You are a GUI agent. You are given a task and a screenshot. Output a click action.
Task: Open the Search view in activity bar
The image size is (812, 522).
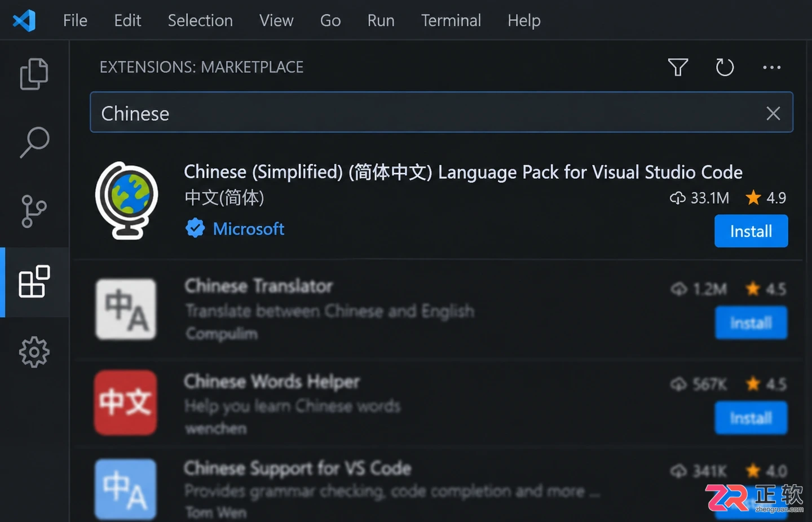pyautogui.click(x=34, y=142)
